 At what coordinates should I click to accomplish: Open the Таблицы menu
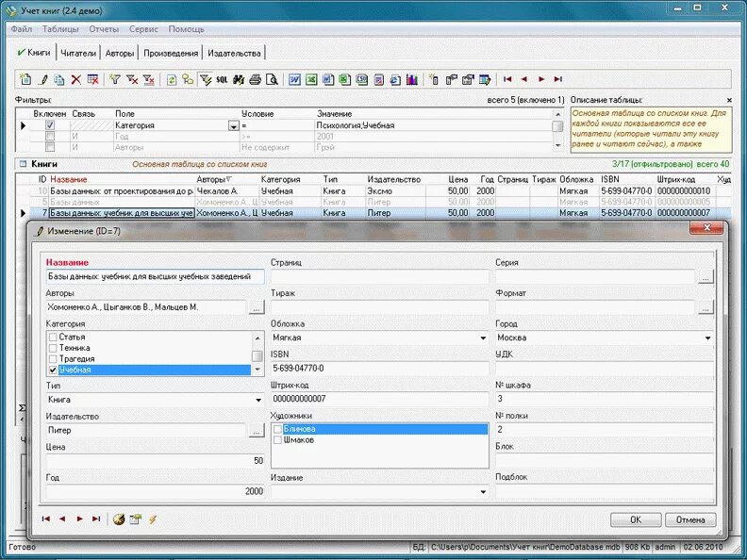[60, 29]
